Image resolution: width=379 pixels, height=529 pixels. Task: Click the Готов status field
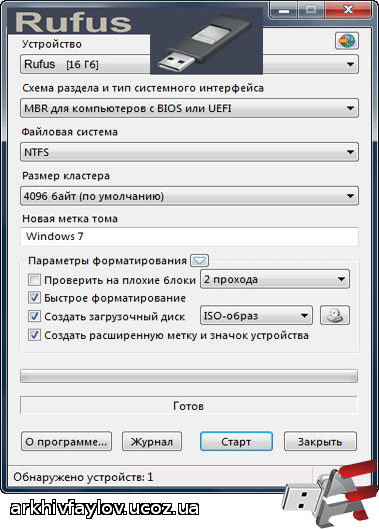tap(189, 406)
